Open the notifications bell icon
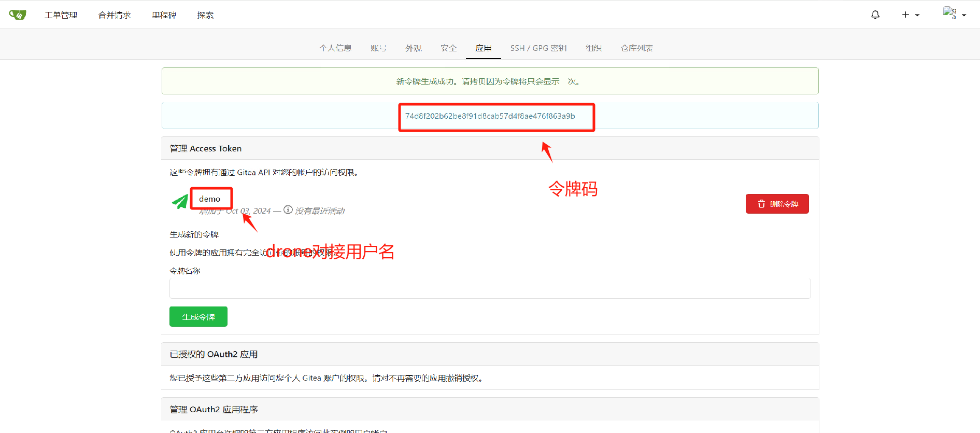Image resolution: width=980 pixels, height=433 pixels. tap(875, 15)
